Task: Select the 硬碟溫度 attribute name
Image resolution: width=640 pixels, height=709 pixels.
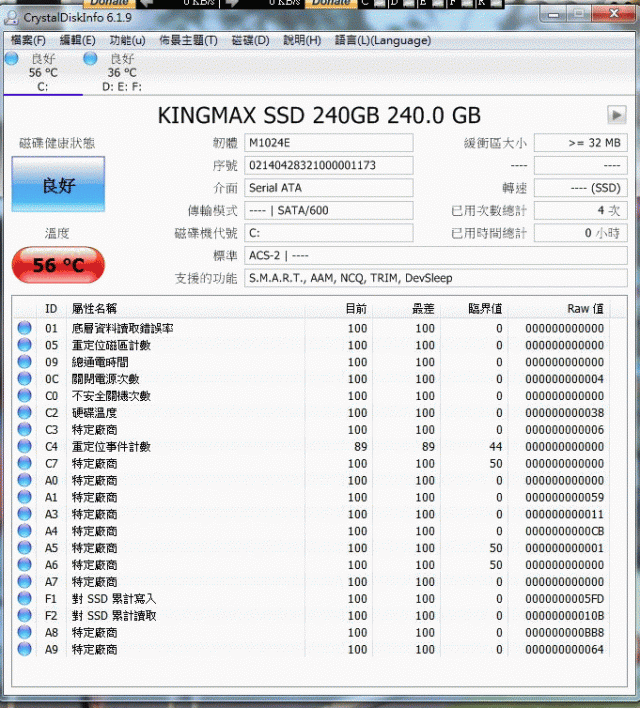Action: click(x=95, y=413)
